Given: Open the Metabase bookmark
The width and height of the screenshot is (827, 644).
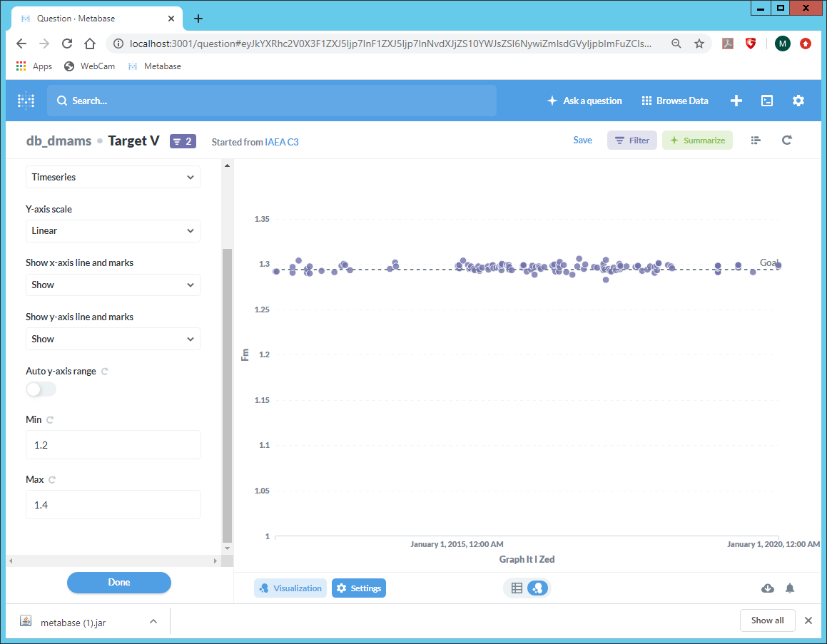Looking at the screenshot, I should 155,66.
